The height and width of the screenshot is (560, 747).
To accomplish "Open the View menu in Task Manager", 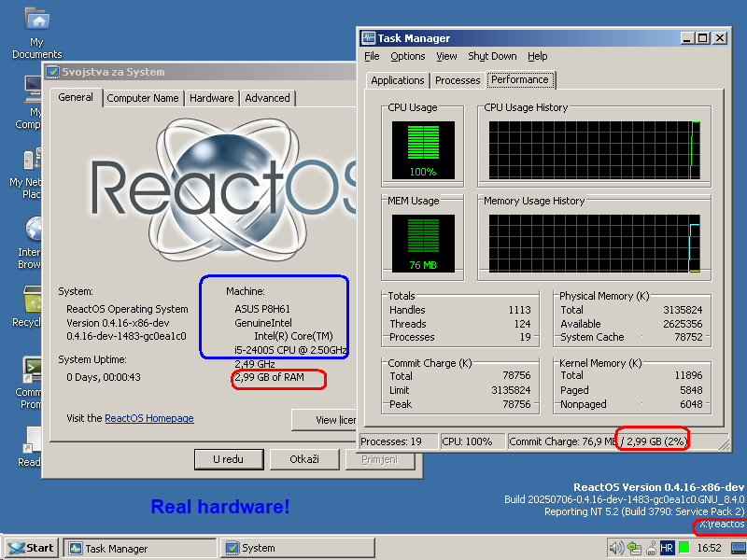I will [x=446, y=56].
